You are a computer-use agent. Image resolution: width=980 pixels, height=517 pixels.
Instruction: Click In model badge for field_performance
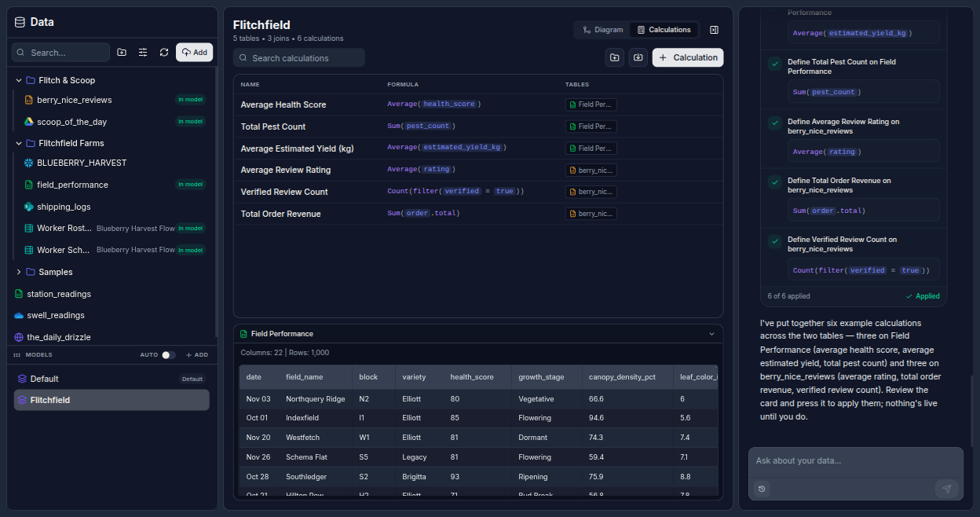click(x=190, y=185)
